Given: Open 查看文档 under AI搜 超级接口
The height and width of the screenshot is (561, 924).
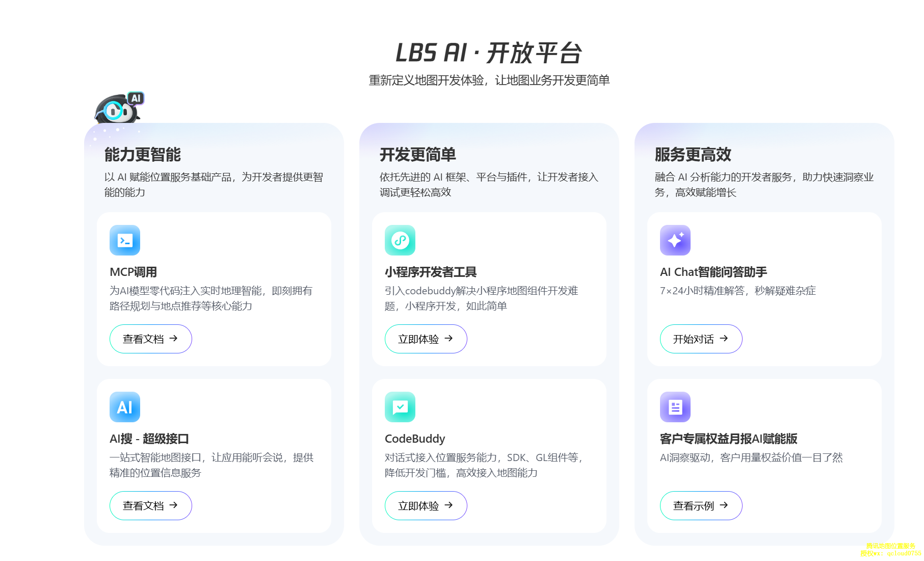Looking at the screenshot, I should click(150, 505).
